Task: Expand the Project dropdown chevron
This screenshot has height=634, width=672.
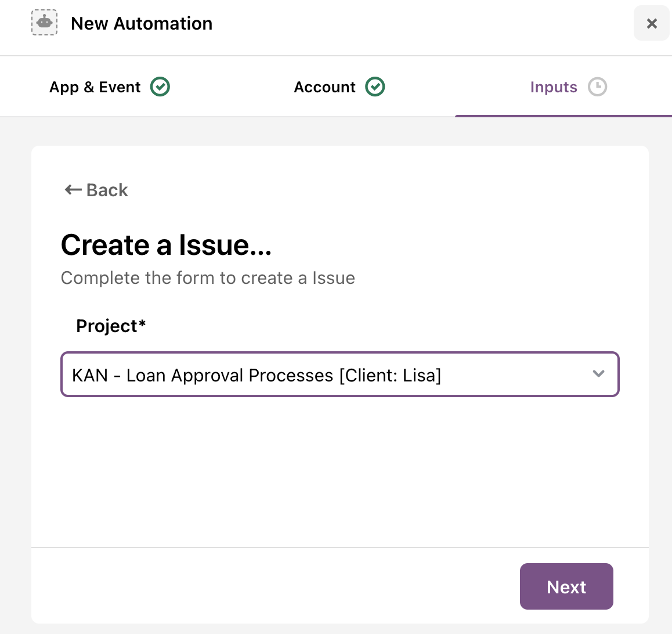Action: pyautogui.click(x=598, y=374)
